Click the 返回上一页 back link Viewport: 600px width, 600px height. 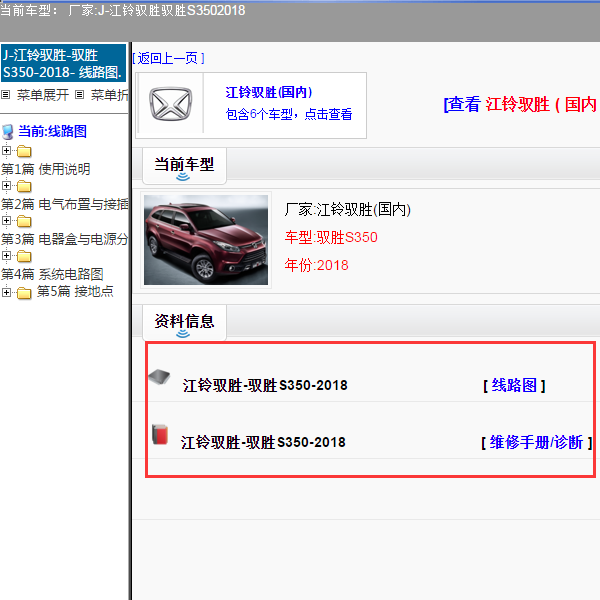pyautogui.click(x=168, y=58)
